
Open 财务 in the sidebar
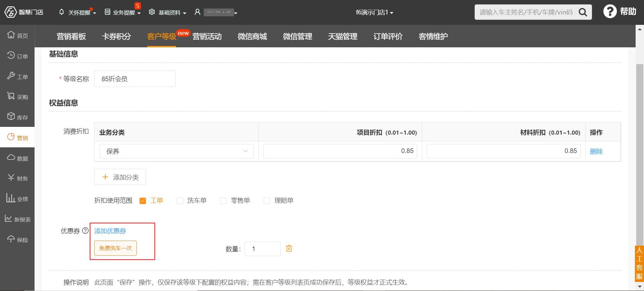click(x=17, y=178)
